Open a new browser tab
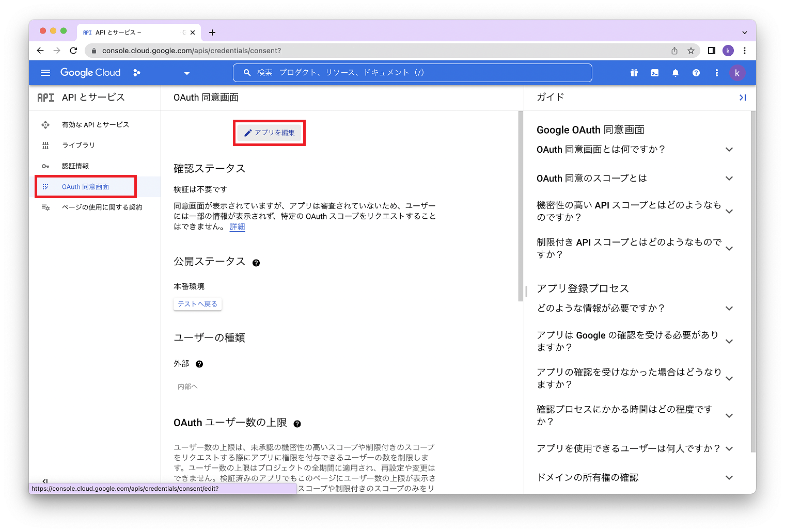 pyautogui.click(x=212, y=33)
